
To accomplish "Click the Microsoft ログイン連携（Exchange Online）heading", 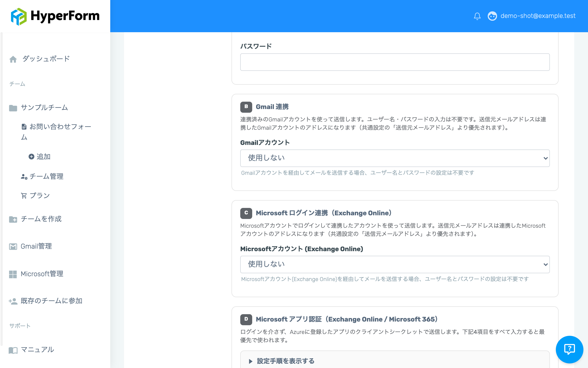I will (324, 213).
